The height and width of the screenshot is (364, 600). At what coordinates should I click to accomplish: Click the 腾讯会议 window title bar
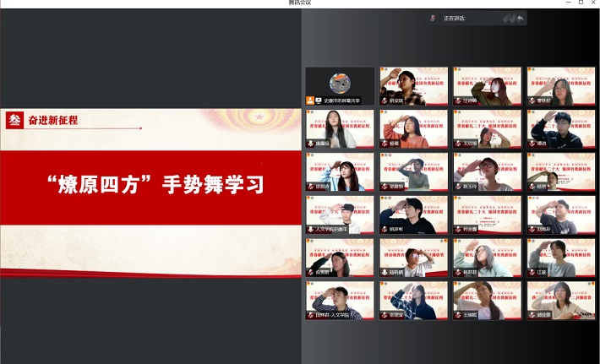tap(300, 3)
